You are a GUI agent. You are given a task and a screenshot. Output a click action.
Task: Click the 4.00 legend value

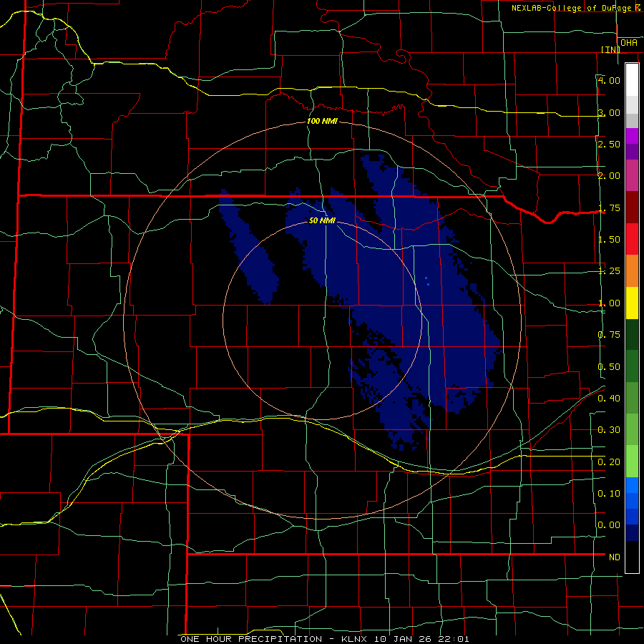click(x=609, y=80)
